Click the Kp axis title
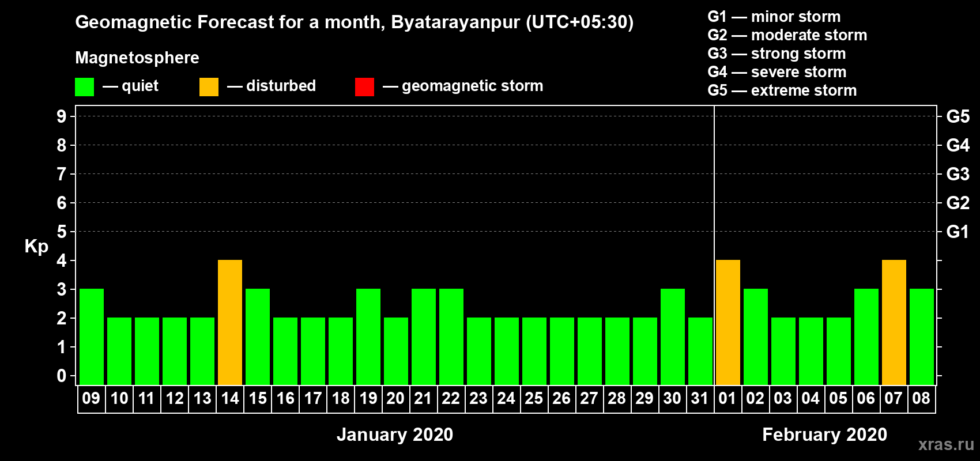The height and width of the screenshot is (461, 980). tap(36, 246)
